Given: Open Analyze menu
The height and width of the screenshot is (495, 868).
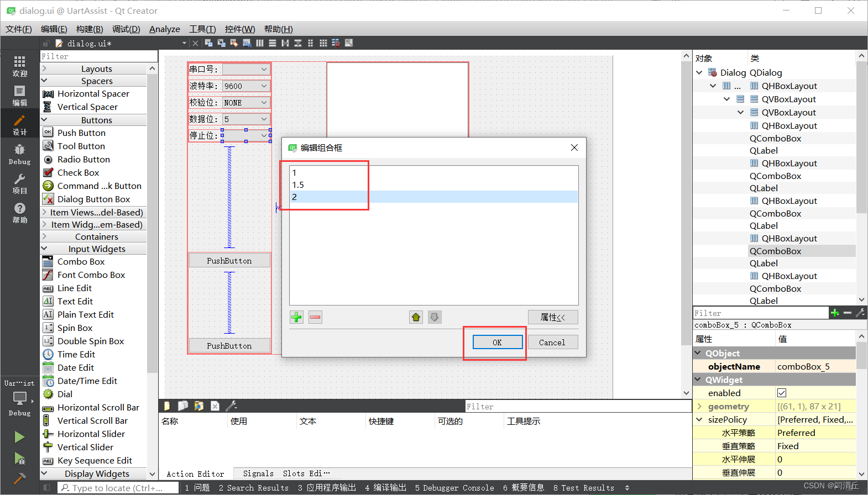Looking at the screenshot, I should [165, 29].
